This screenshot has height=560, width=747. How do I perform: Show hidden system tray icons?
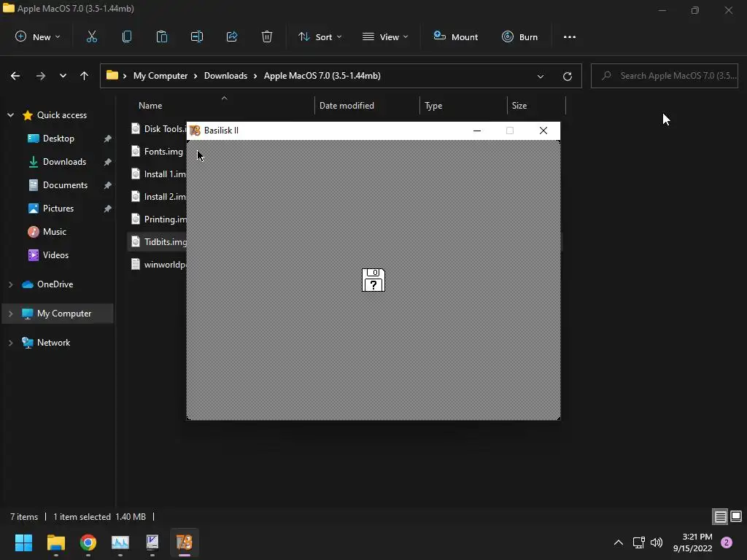coord(619,542)
